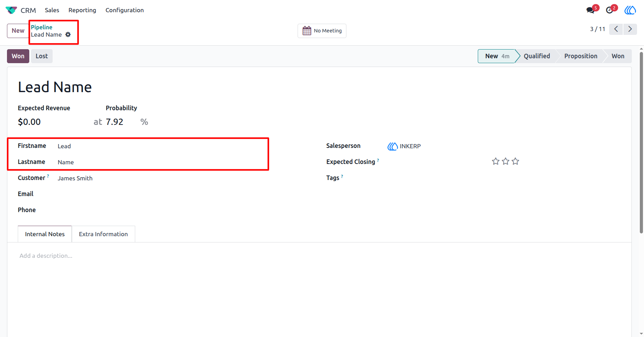Open the CRM app logo icon
Viewport: 644px width, 337px height.
[11, 10]
